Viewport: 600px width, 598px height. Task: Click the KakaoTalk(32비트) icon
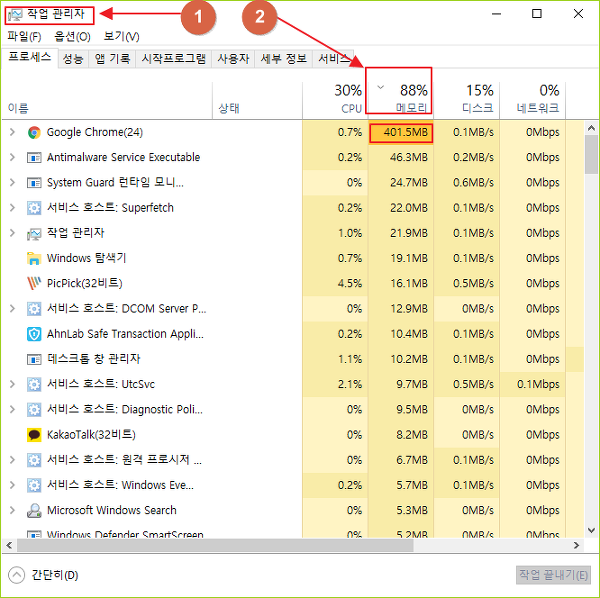[x=34, y=435]
